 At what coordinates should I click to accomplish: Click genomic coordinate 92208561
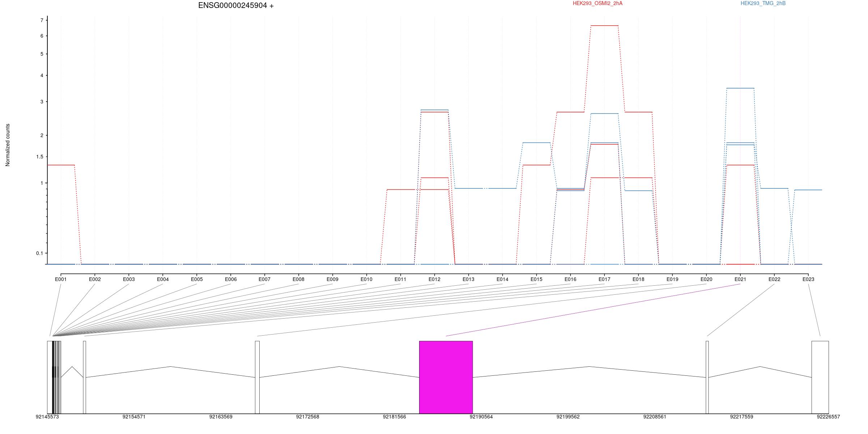(x=655, y=417)
